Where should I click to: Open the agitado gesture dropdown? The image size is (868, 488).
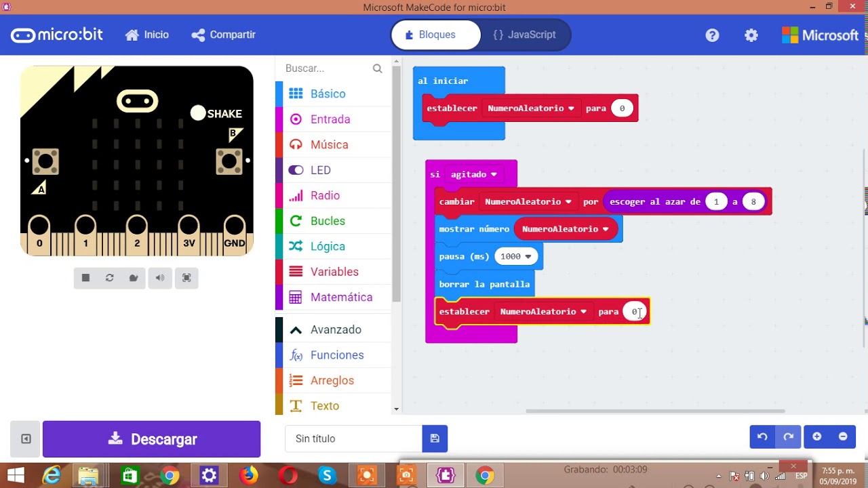tap(473, 174)
